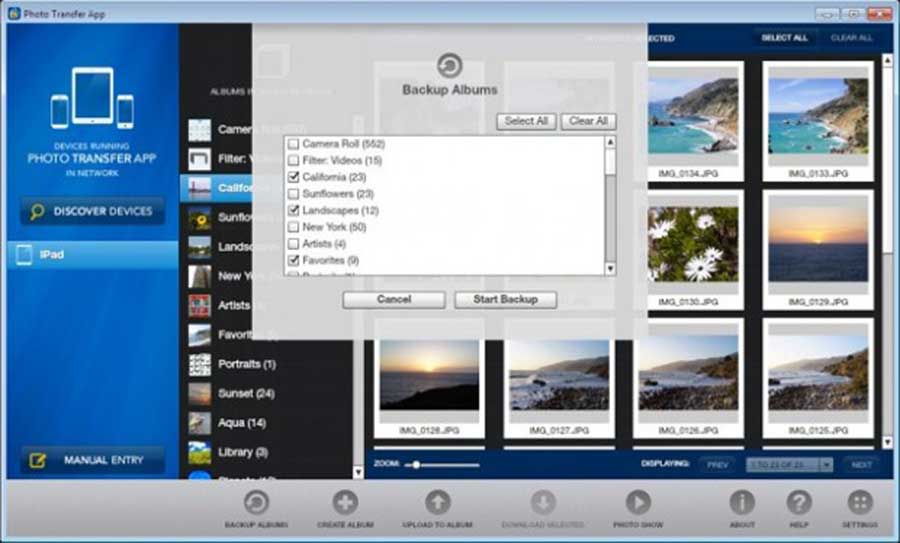Click the Camera Roll album icon in sidebar

200,130
